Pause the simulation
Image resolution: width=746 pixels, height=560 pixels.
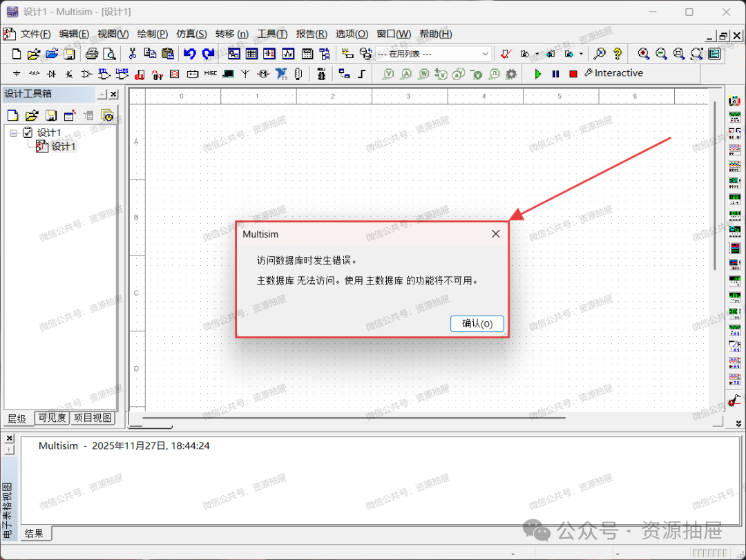tap(555, 74)
